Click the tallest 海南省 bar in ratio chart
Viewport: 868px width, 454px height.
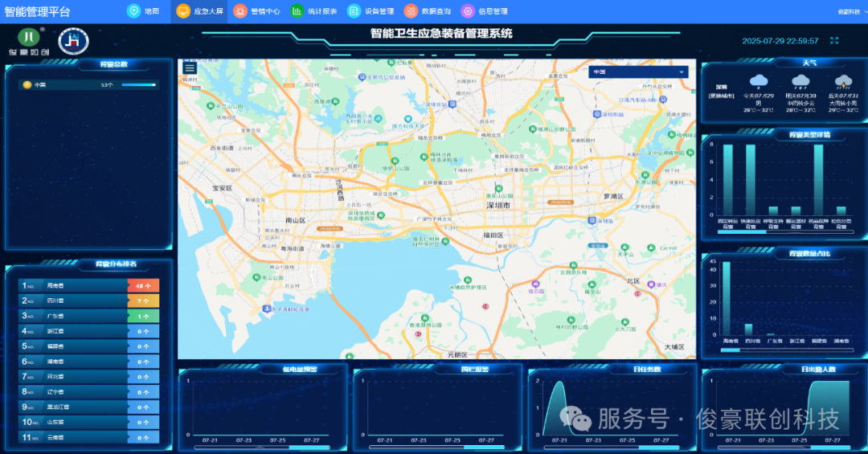coord(727,298)
